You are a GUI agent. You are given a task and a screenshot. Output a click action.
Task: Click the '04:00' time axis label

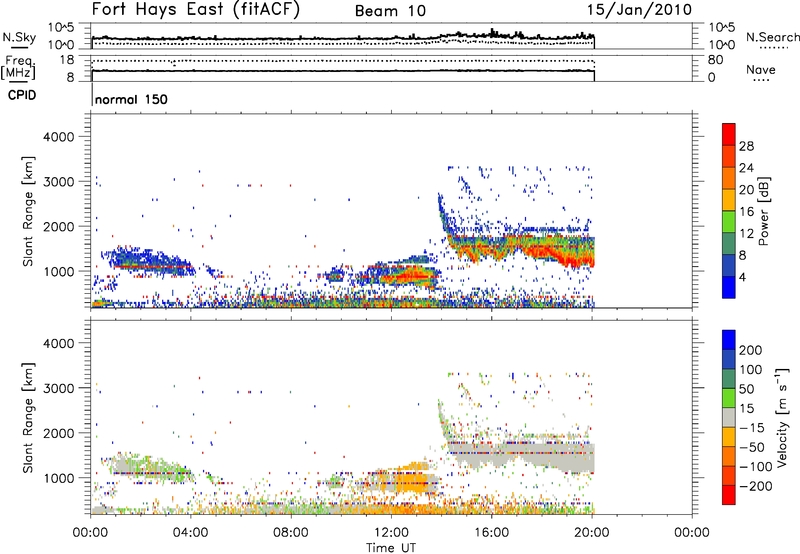[x=191, y=533]
